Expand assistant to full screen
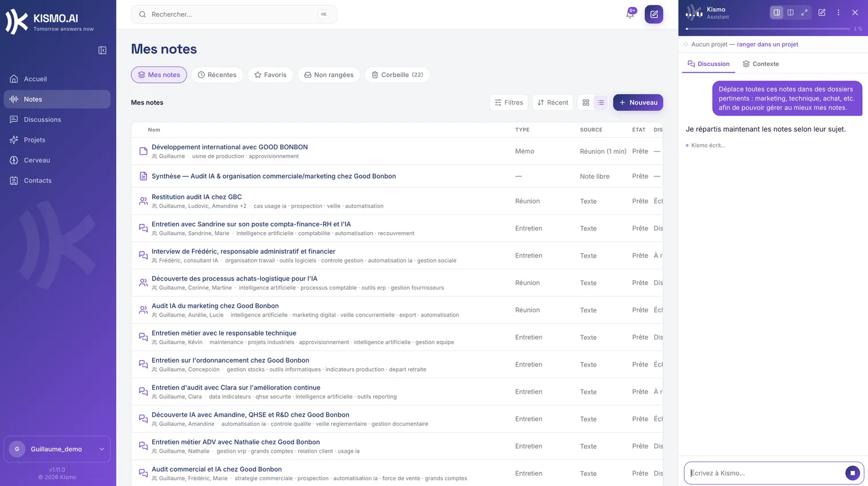The width and height of the screenshot is (868, 486). [x=804, y=12]
